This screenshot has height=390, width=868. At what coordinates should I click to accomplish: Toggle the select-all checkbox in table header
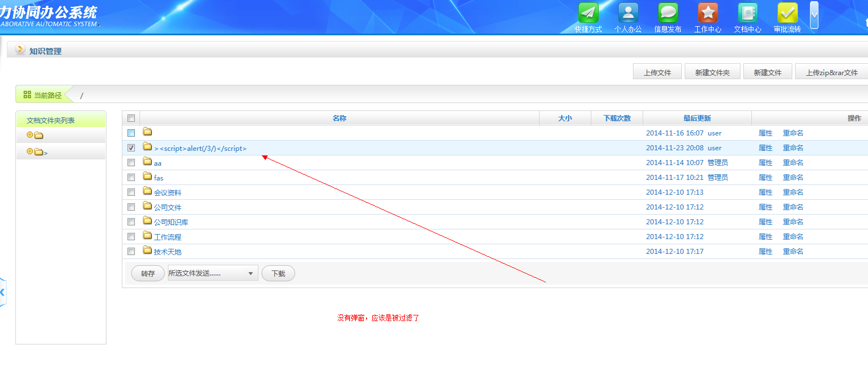click(131, 118)
